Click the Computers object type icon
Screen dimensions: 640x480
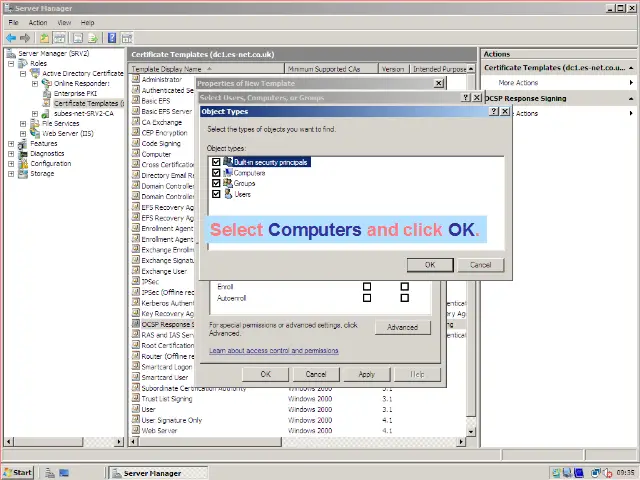coord(228,172)
